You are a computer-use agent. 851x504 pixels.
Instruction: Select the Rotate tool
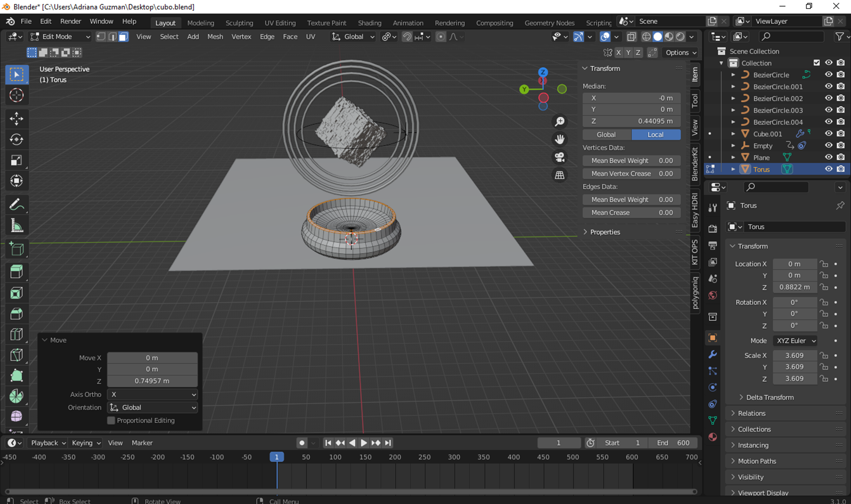pos(17,139)
